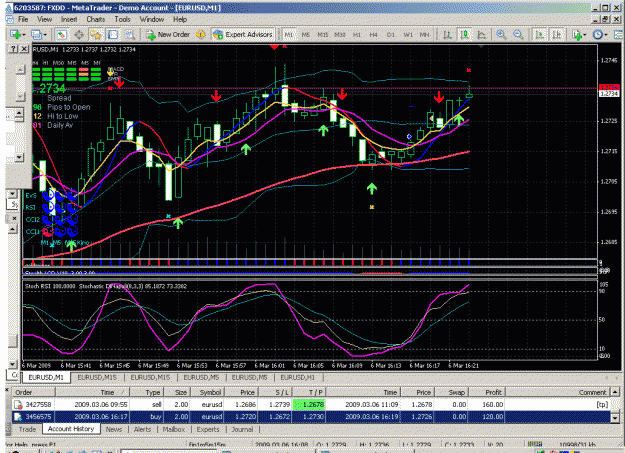Show the Market Watch window icon
This screenshot has width=625, height=453.
[x=61, y=35]
